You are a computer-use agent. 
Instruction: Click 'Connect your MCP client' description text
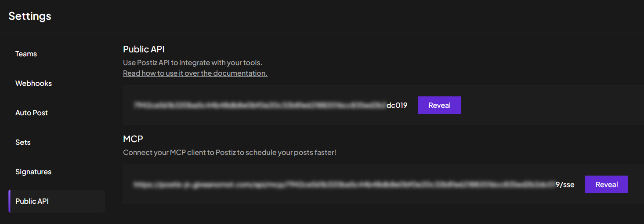click(x=229, y=152)
